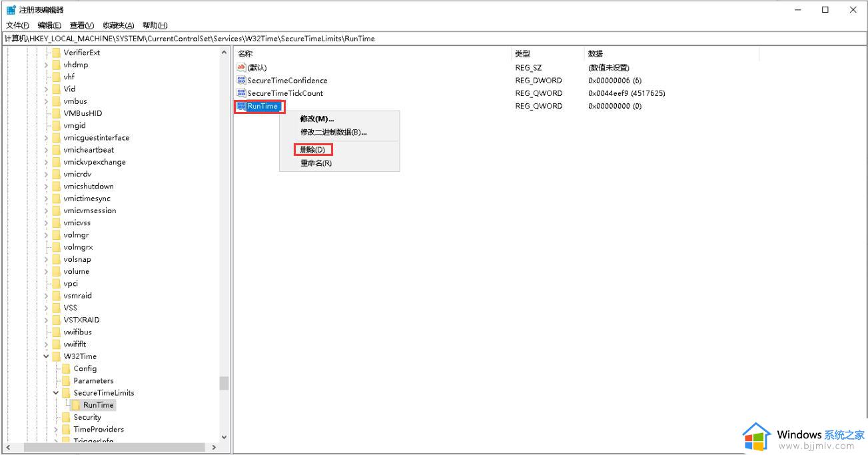Image resolution: width=868 pixels, height=455 pixels.
Task: Click the registry path address bar
Action: [434, 39]
